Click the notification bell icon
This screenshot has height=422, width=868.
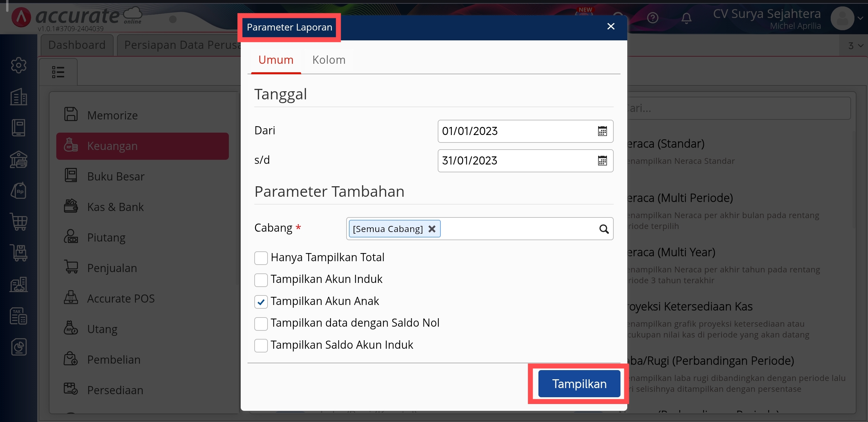[686, 18]
